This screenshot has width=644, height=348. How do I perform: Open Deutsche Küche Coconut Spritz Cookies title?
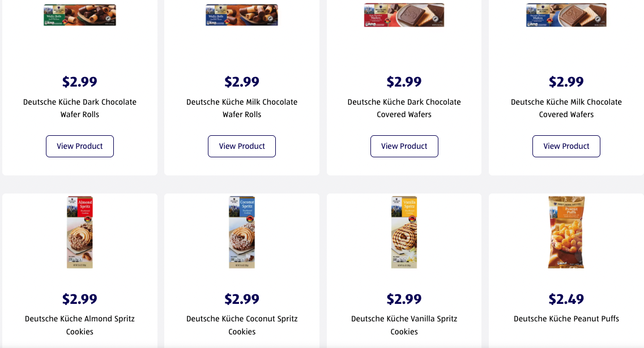pos(242,325)
